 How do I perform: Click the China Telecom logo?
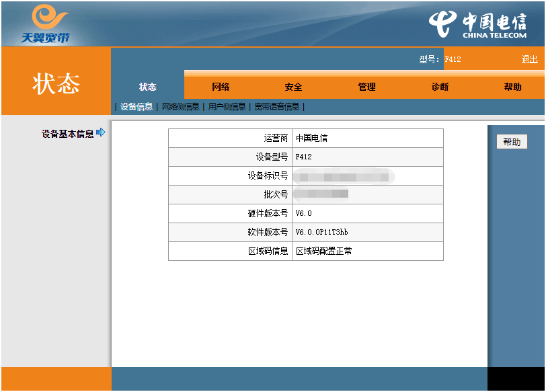pyautogui.click(x=477, y=24)
